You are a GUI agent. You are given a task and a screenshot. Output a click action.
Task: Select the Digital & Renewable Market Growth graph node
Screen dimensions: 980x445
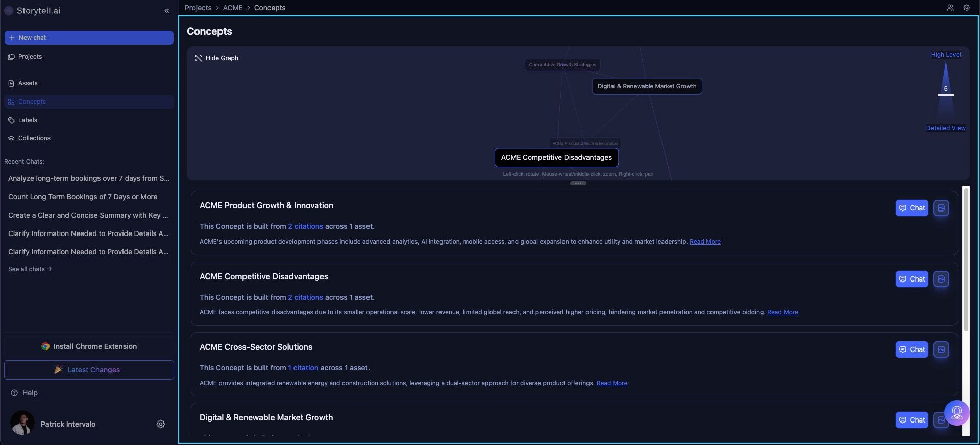click(647, 86)
